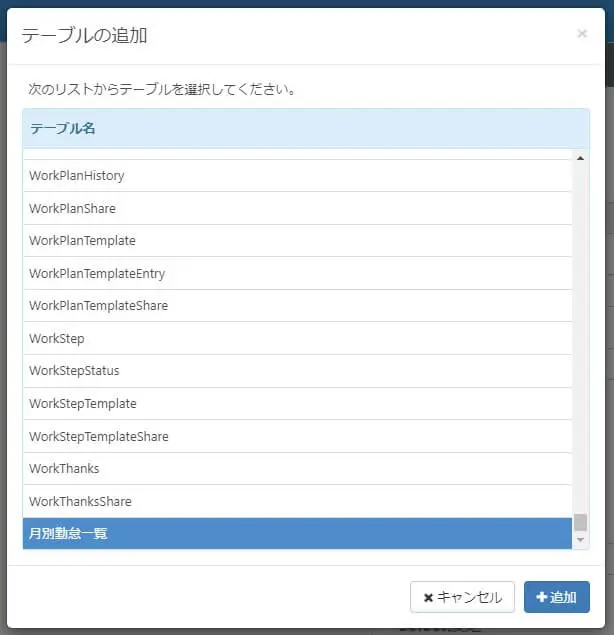
Task: Pick the WorkPlanTemplateEntry row
Action: [97, 274]
